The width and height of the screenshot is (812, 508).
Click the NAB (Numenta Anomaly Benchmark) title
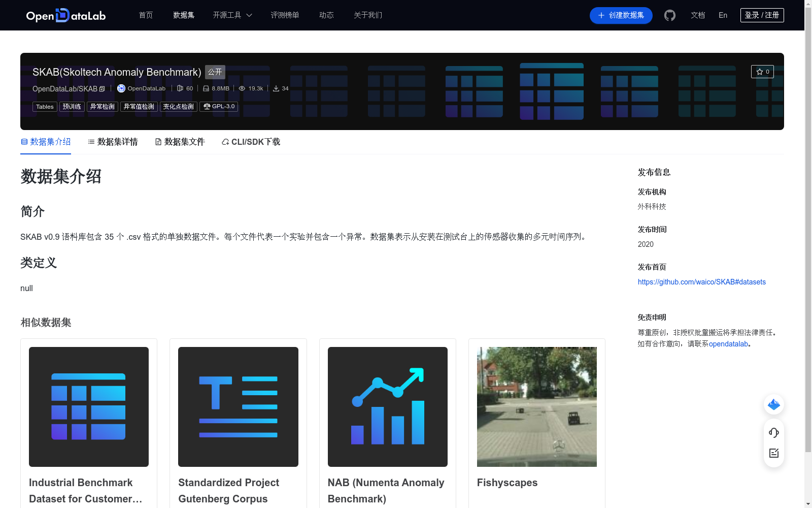(x=386, y=491)
